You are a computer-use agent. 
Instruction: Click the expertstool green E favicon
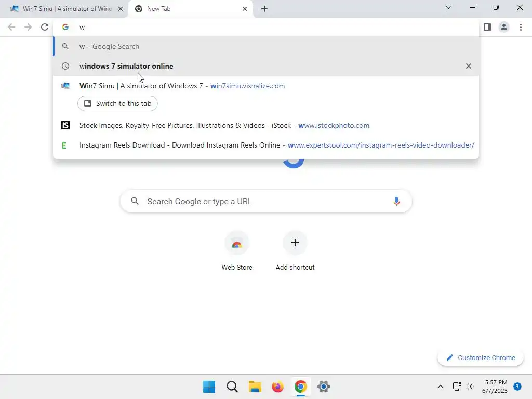[x=64, y=145]
